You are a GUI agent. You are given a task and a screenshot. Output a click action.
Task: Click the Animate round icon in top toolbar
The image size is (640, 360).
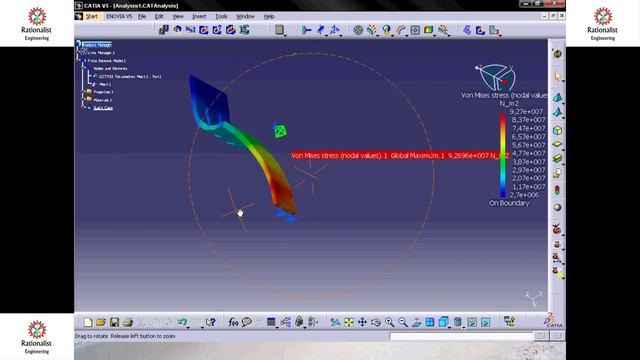[358, 30]
